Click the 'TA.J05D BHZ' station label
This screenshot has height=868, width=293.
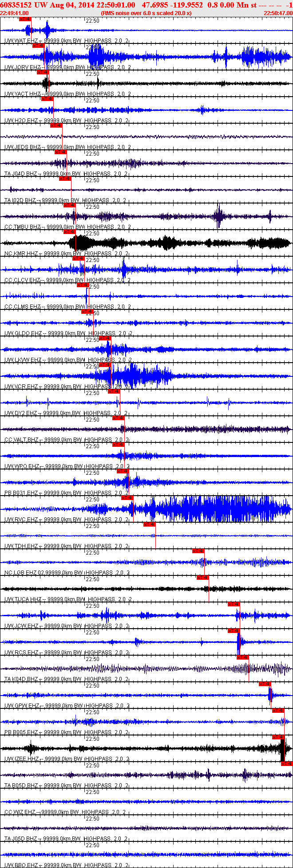[21, 839]
